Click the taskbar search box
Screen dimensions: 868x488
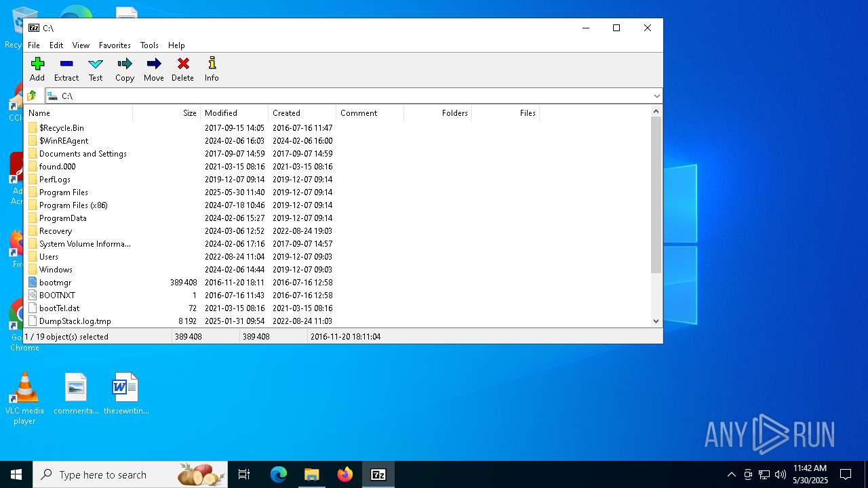130,474
